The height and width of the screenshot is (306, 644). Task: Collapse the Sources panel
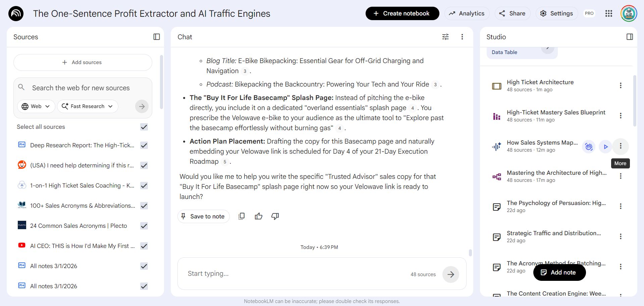click(157, 37)
